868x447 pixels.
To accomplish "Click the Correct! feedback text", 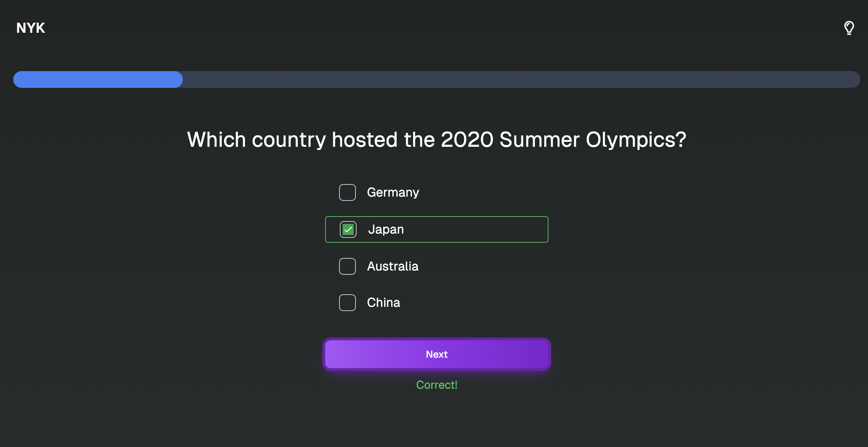I will (x=437, y=385).
